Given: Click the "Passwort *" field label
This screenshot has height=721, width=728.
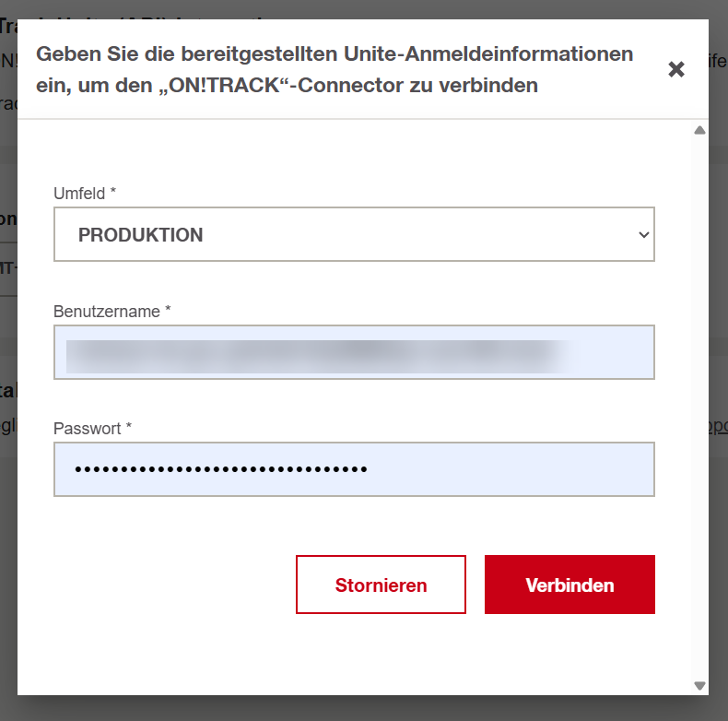Looking at the screenshot, I should click(92, 429).
